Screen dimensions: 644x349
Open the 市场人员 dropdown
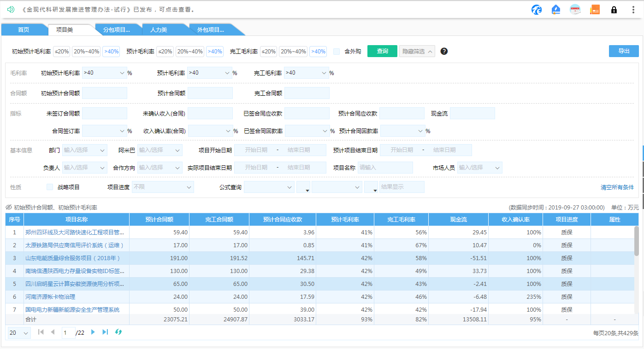point(480,168)
